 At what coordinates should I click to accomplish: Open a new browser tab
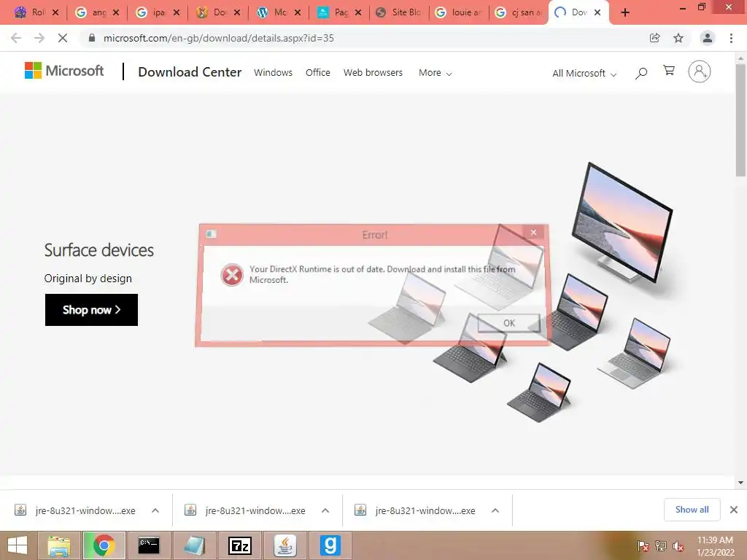(x=625, y=12)
